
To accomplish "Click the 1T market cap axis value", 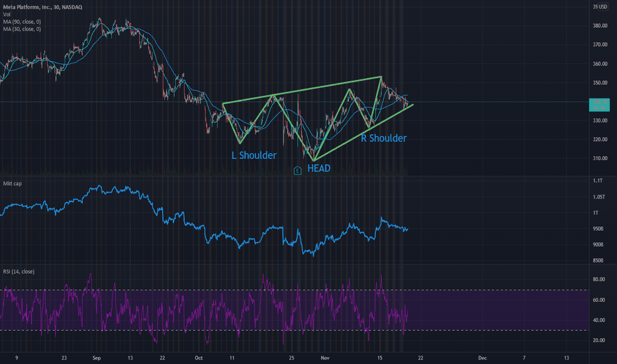I will tap(595, 212).
